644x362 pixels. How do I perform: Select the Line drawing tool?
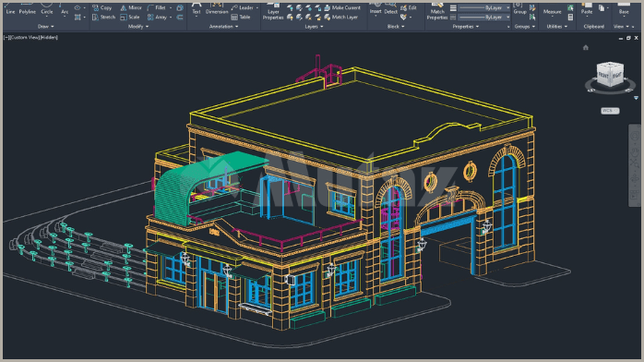click(11, 9)
